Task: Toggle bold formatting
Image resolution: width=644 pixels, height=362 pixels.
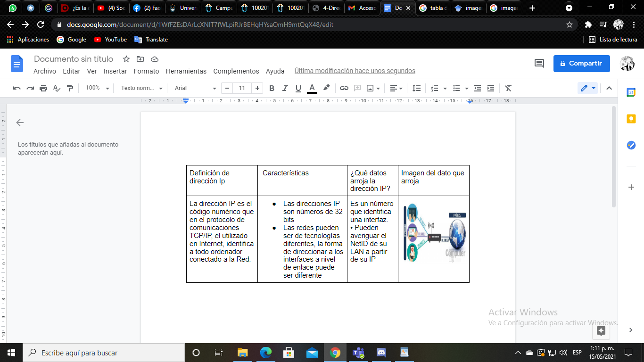Action: click(272, 88)
